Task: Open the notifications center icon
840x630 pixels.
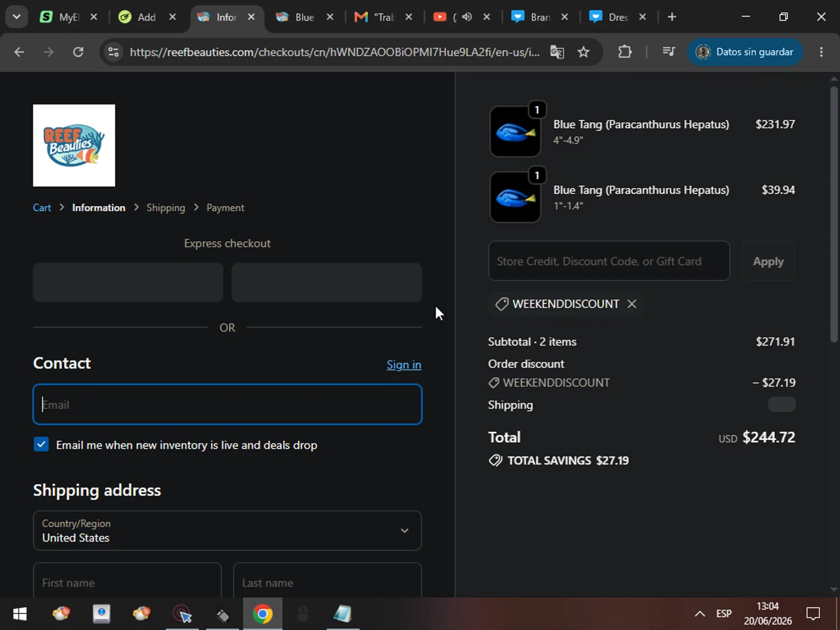Action: click(813, 614)
